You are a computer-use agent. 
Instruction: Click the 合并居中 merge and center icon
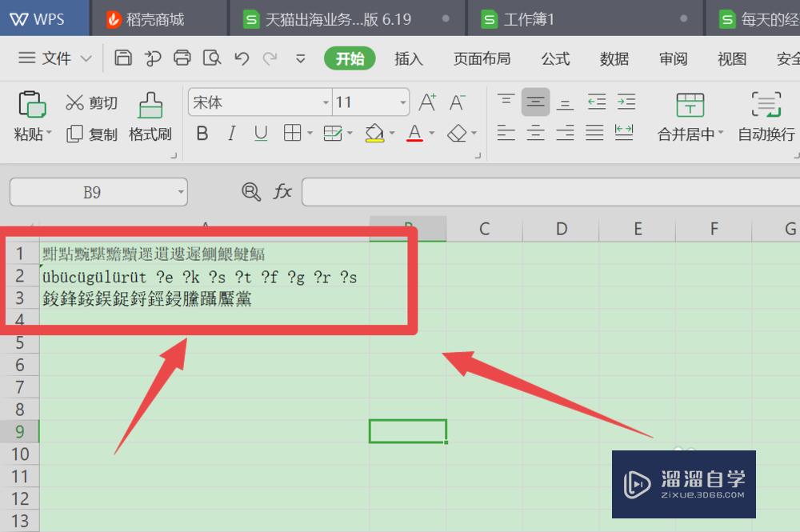point(690,105)
